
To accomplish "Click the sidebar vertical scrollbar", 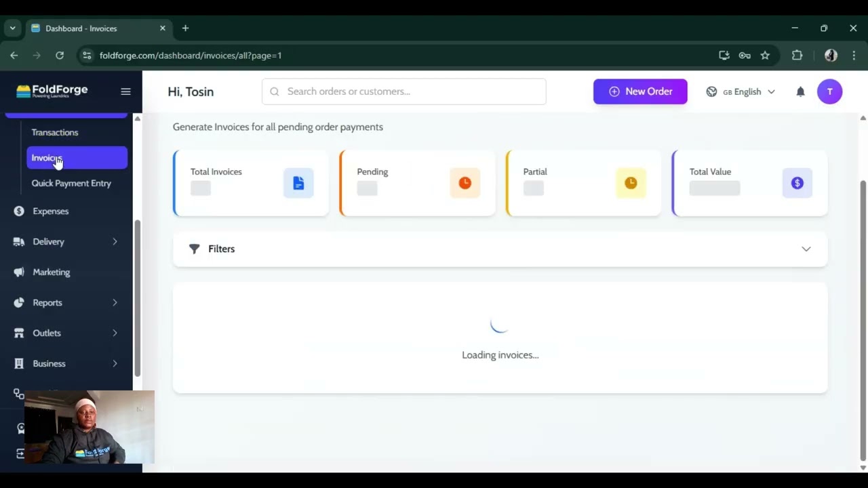I will [137, 298].
